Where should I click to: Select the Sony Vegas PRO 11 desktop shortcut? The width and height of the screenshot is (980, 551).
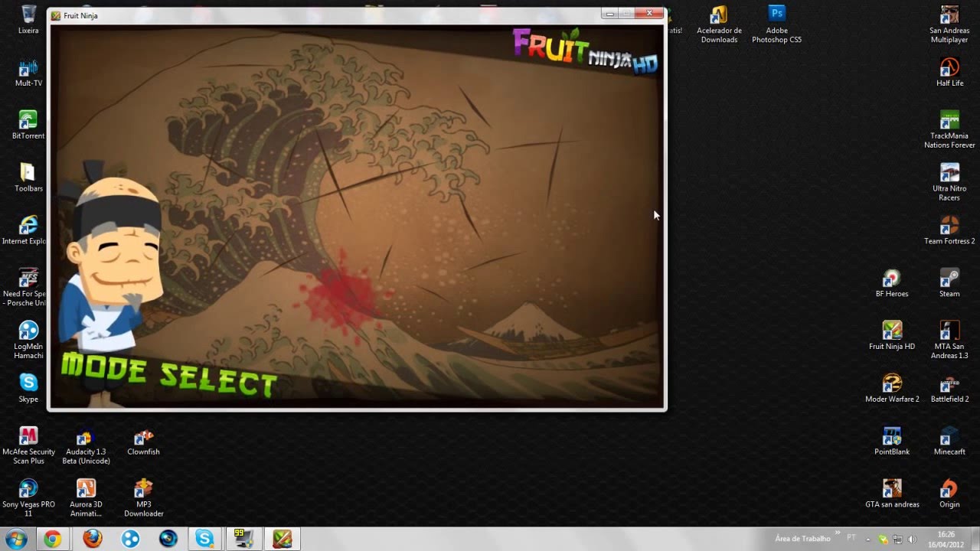tap(28, 498)
